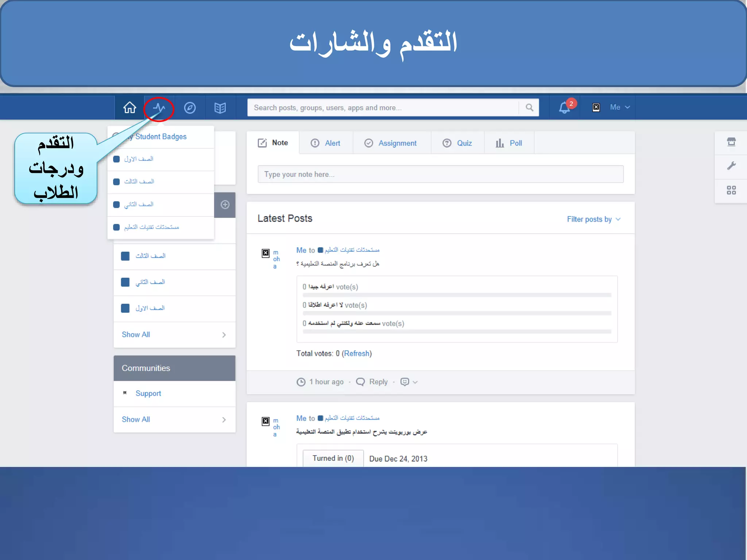Click the Latest Posts heading
Viewport: 747px width, 560px height.
[x=285, y=218]
